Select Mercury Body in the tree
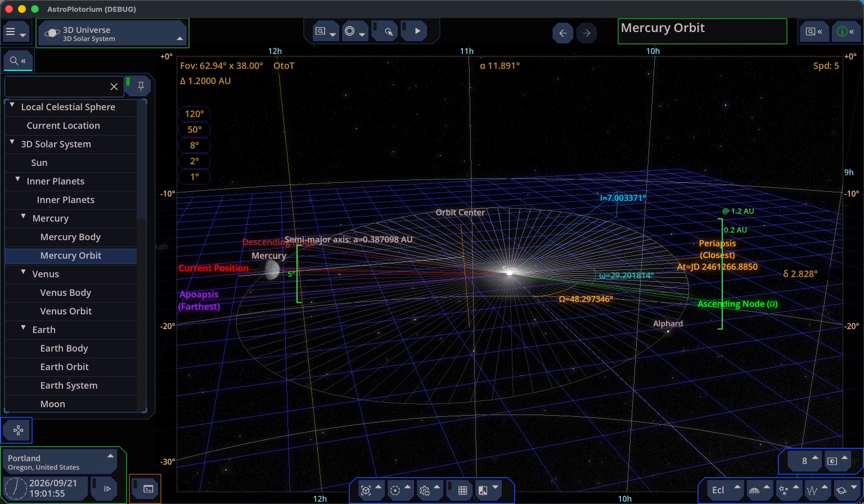Viewport: 864px width, 504px height. 71,237
